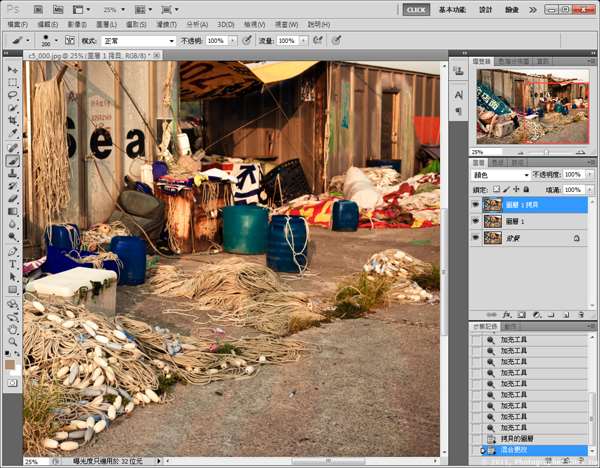The image size is (600, 468).
Task: Launch Mini Bridge from the application bar
Action: click(58, 10)
